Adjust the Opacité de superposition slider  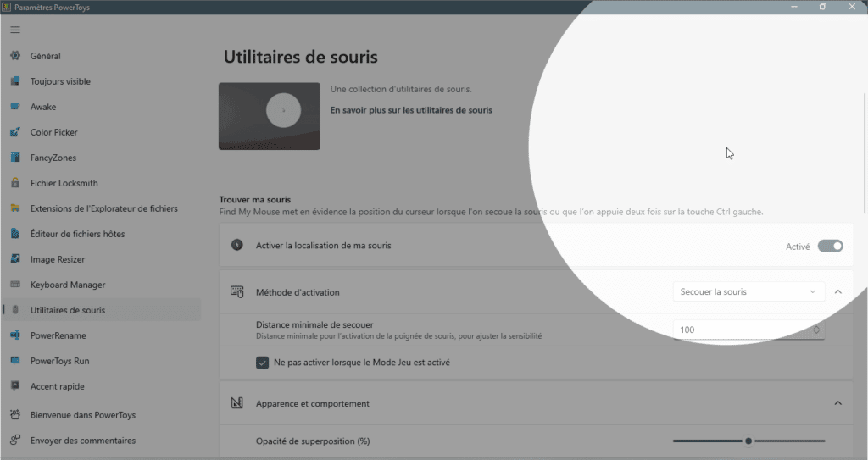tap(748, 441)
